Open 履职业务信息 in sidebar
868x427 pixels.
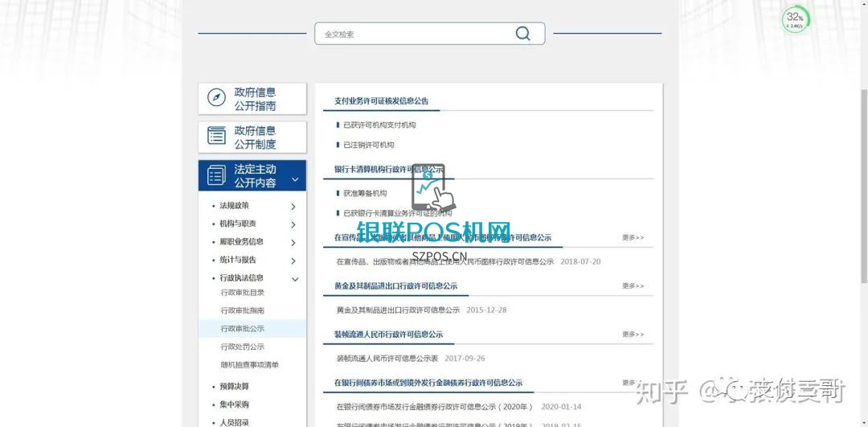click(x=241, y=241)
